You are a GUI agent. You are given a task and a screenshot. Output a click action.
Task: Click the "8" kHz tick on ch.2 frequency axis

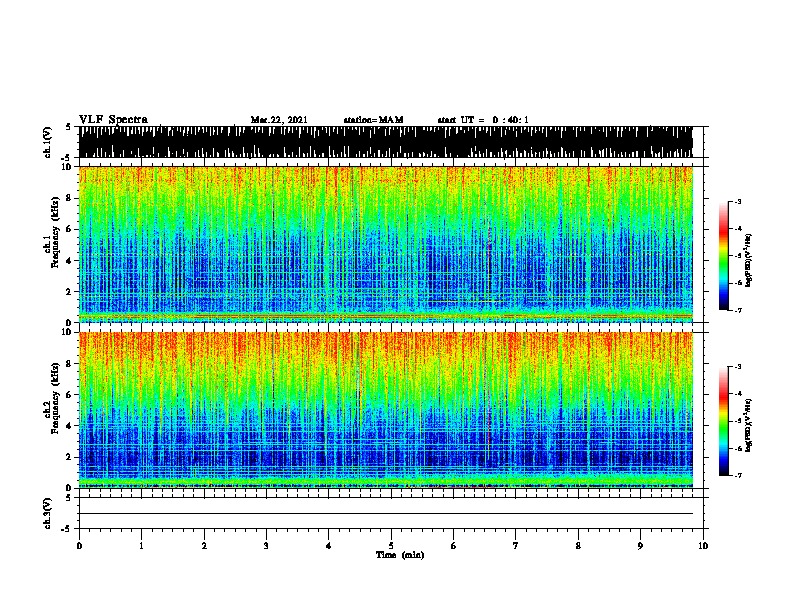70,364
